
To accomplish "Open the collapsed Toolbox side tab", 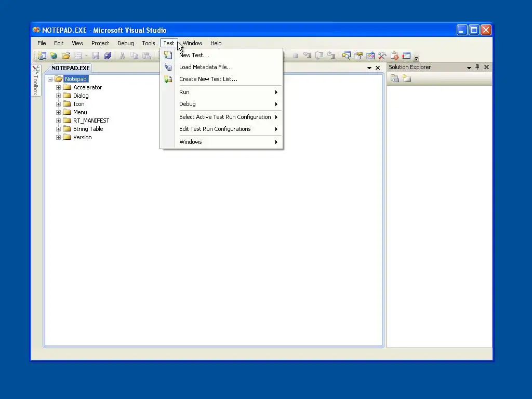I will 36,81.
